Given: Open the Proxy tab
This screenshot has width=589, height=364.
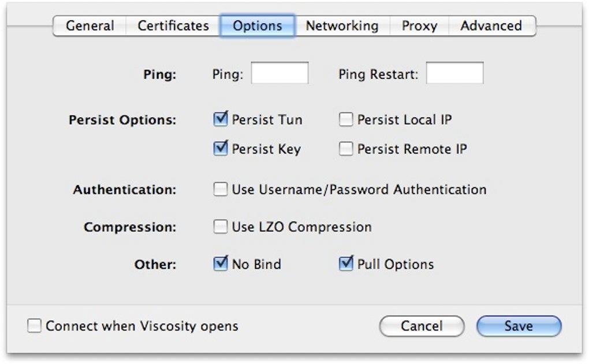Looking at the screenshot, I should pos(419,26).
